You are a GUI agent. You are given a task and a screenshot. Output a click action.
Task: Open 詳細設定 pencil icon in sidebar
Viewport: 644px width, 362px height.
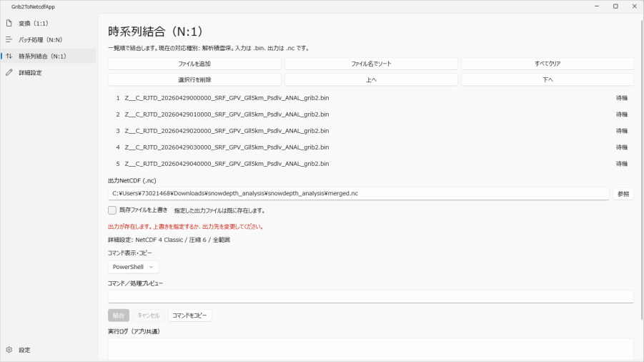(x=9, y=73)
